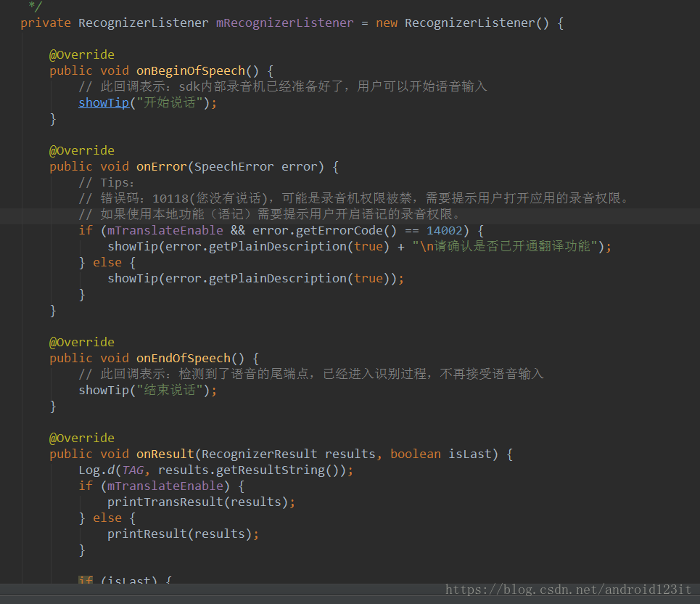Click mTranslateEnable in the onError if condition

tap(165, 231)
